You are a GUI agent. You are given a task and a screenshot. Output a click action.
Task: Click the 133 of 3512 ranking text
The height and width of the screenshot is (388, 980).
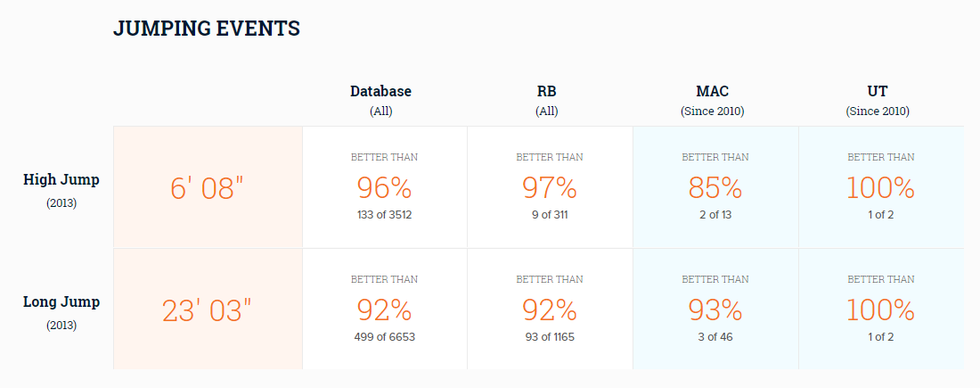[384, 215]
